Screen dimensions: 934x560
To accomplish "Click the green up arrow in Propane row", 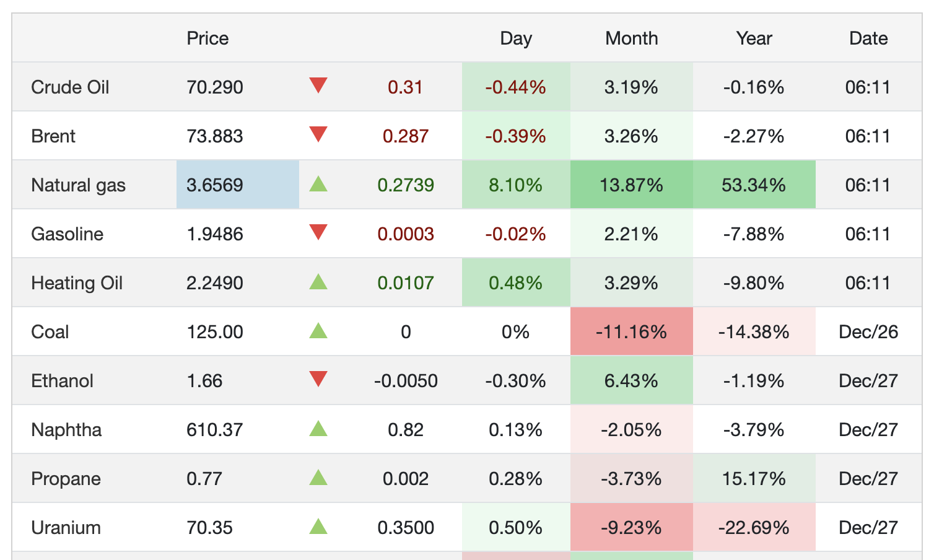I will click(x=318, y=477).
